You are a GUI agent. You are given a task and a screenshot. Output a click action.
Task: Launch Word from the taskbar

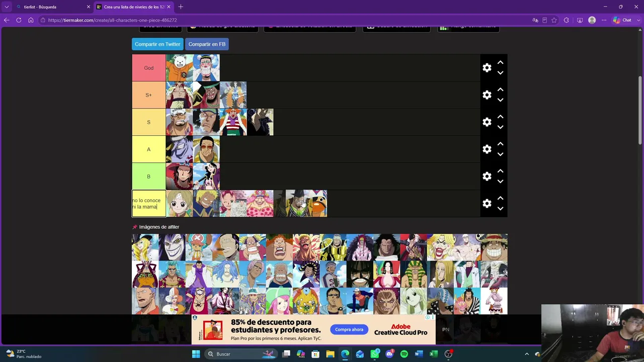(x=419, y=354)
